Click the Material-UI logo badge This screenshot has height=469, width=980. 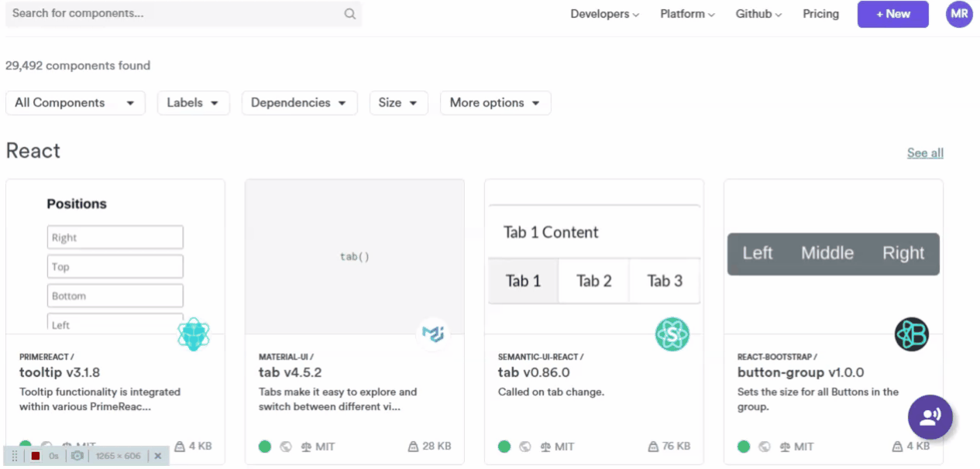[x=432, y=334]
